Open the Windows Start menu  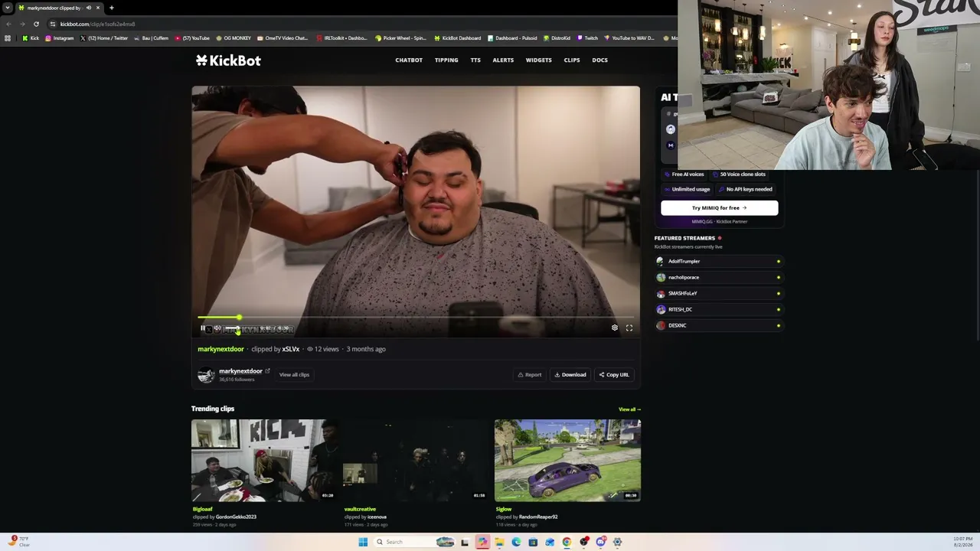[x=363, y=542]
